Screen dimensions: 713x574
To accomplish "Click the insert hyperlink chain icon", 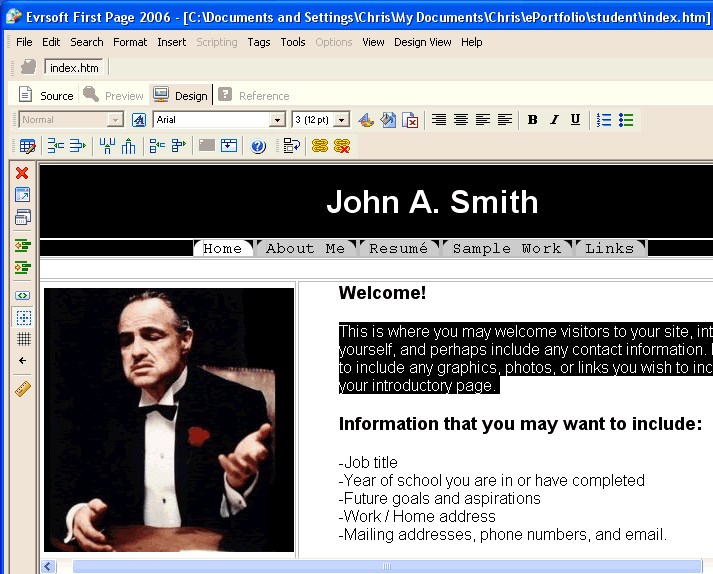I will point(320,146).
